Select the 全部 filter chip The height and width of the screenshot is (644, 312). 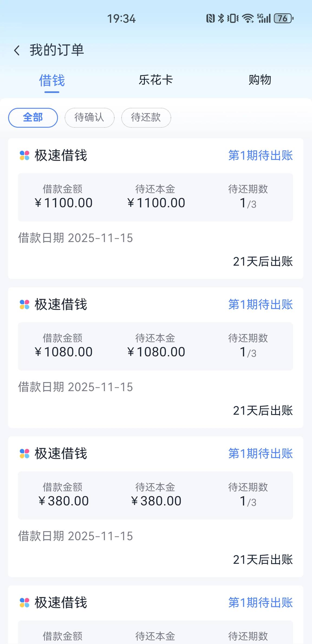(33, 118)
